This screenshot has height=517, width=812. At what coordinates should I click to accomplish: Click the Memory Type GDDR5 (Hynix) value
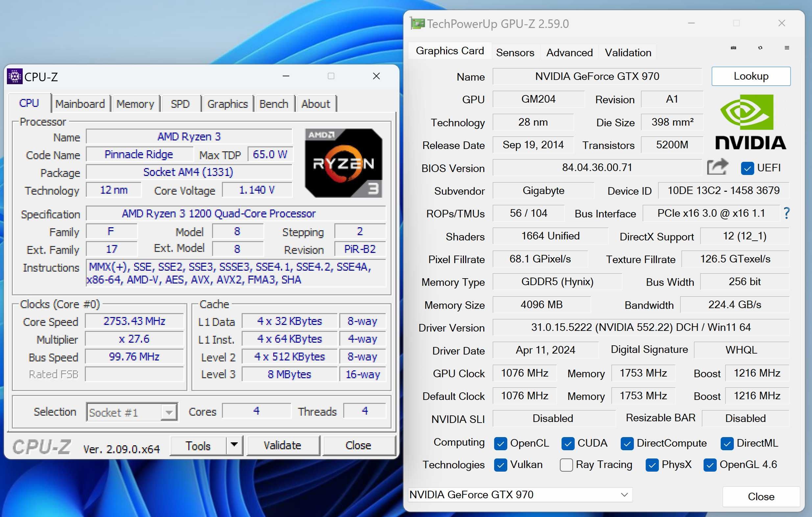click(x=557, y=281)
